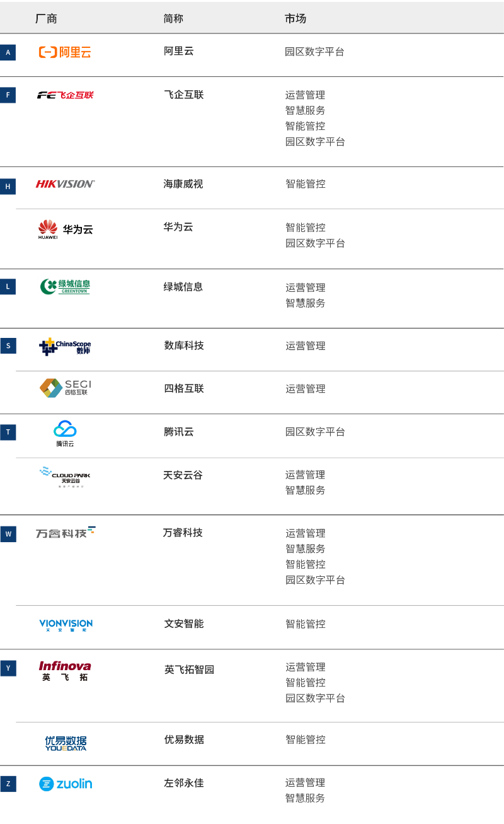
Task: Click the 厂商 column header
Action: (46, 19)
